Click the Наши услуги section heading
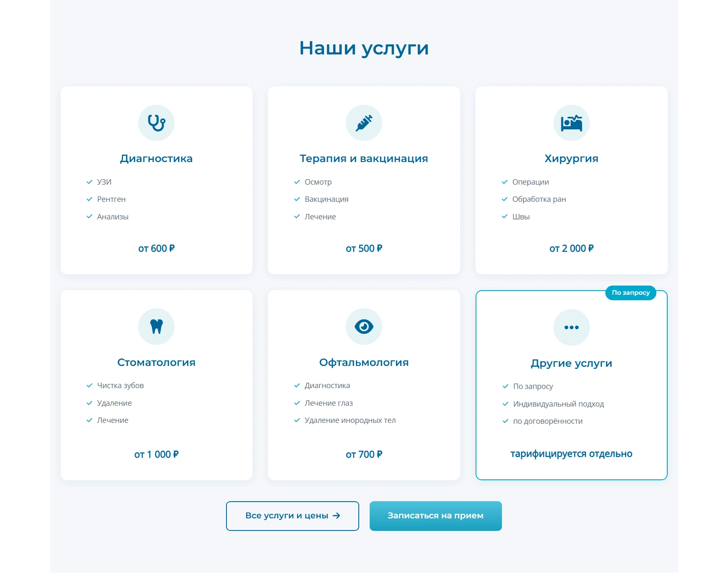Screen dimensions: 728x582 (x=364, y=48)
